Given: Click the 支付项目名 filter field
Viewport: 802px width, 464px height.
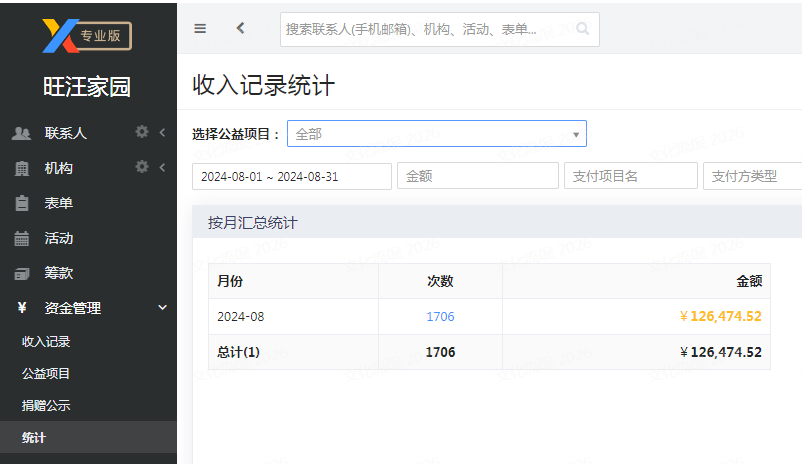Looking at the screenshot, I should click(631, 176).
